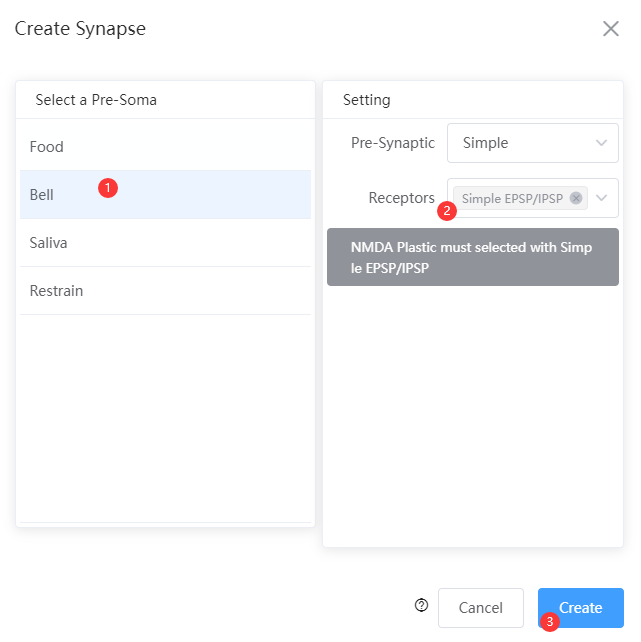
Task: Click the Select a Pre-Soma header
Action: [x=96, y=100]
